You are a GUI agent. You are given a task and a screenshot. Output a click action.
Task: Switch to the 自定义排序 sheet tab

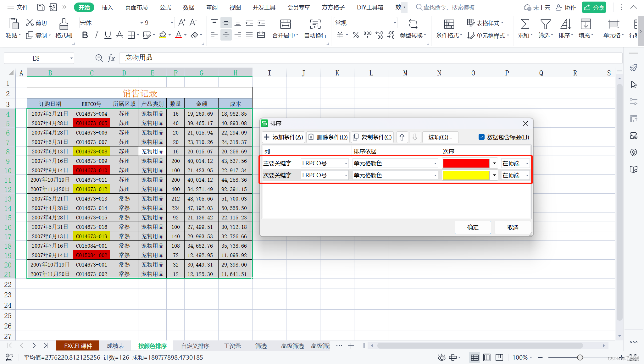click(x=195, y=346)
